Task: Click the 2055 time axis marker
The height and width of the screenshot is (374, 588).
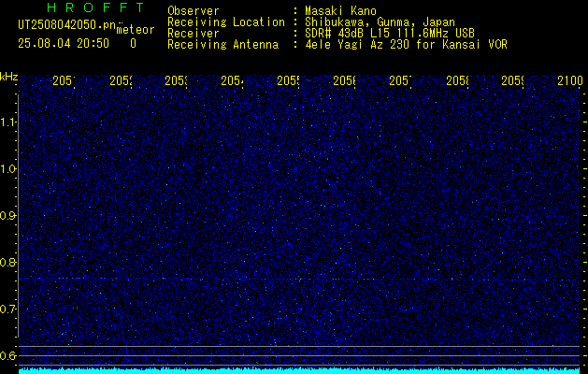Action: tap(288, 80)
